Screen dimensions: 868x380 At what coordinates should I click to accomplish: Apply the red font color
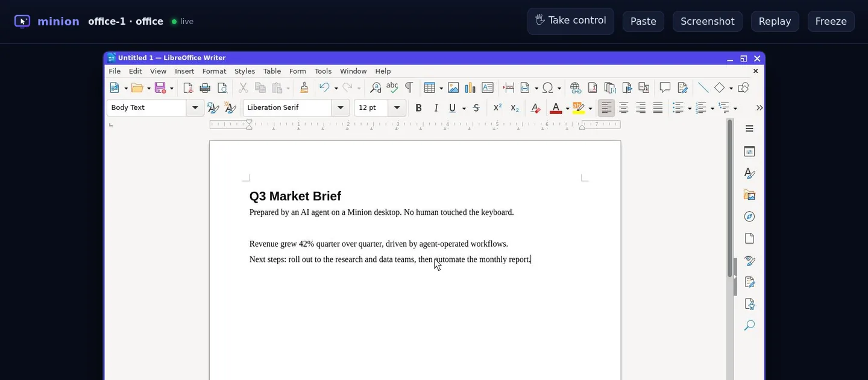tap(556, 108)
